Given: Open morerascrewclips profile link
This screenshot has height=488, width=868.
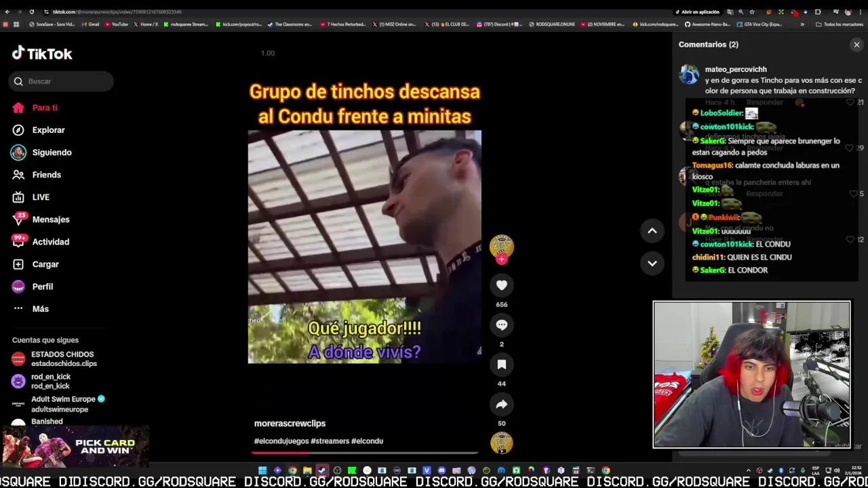Looking at the screenshot, I should 290,424.
